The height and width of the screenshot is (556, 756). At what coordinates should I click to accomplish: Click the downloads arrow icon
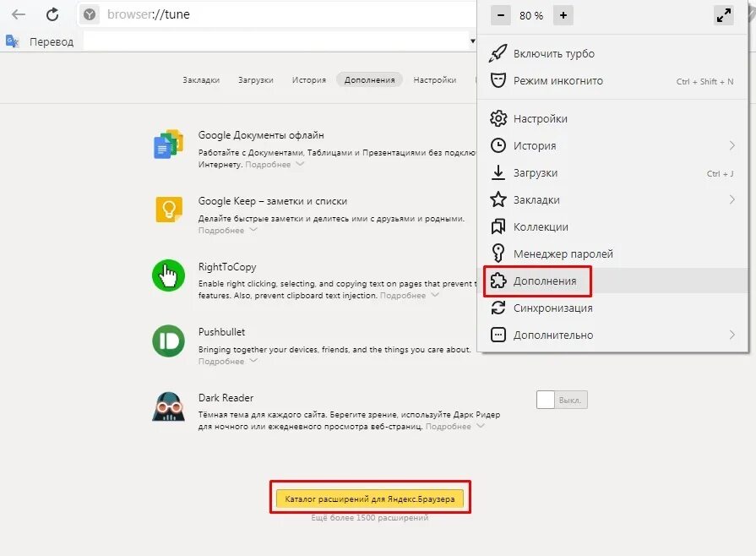click(x=498, y=172)
